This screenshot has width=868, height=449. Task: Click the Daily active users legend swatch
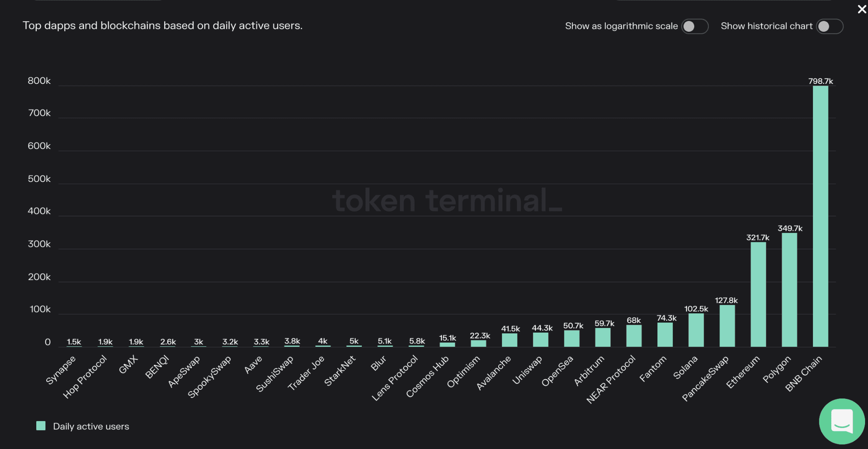coord(41,426)
